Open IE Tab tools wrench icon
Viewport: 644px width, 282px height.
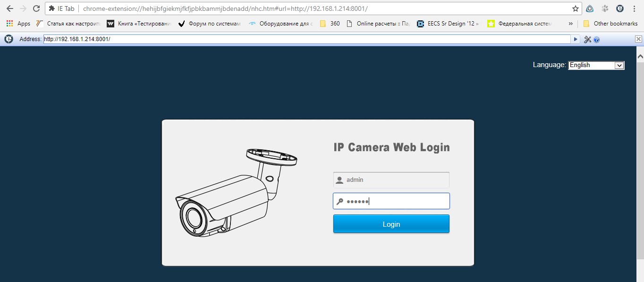pos(587,40)
